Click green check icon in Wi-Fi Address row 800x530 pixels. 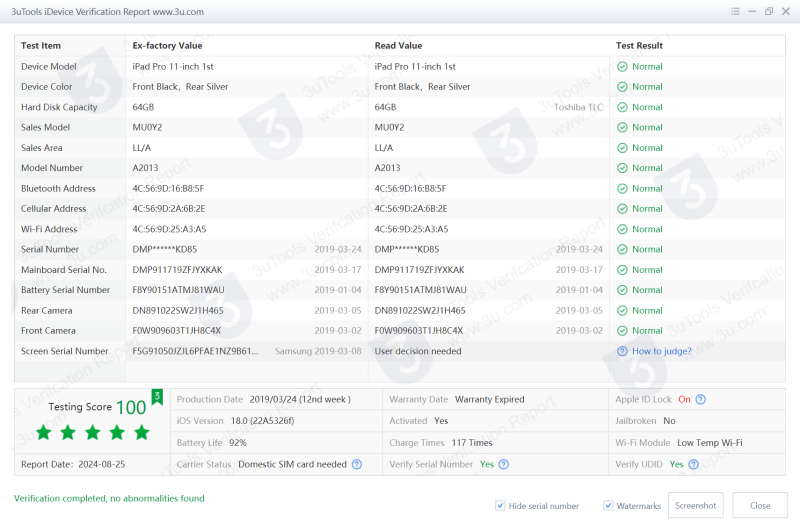point(622,229)
